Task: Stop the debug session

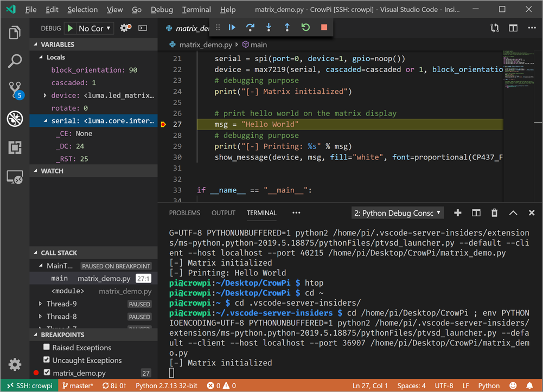Action: [x=324, y=27]
